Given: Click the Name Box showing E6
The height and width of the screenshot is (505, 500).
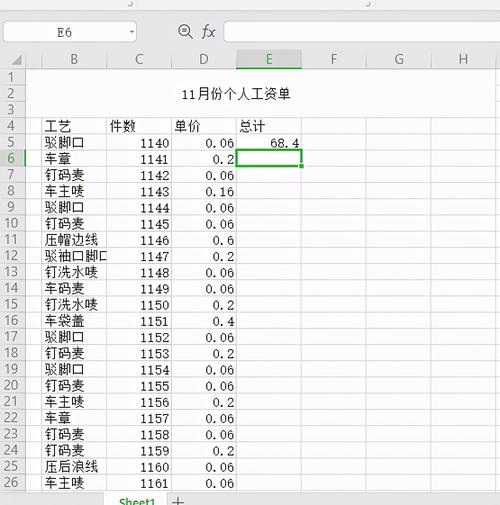Looking at the screenshot, I should [69, 32].
